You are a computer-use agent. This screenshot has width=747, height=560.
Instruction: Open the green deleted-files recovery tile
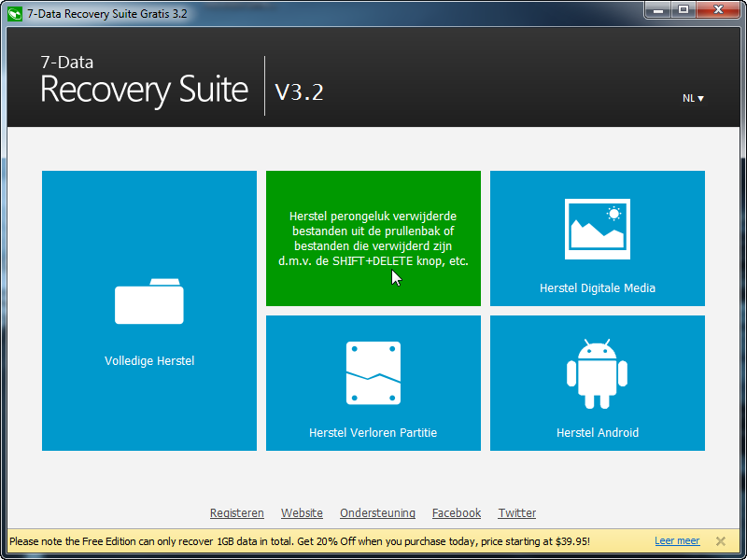click(373, 238)
